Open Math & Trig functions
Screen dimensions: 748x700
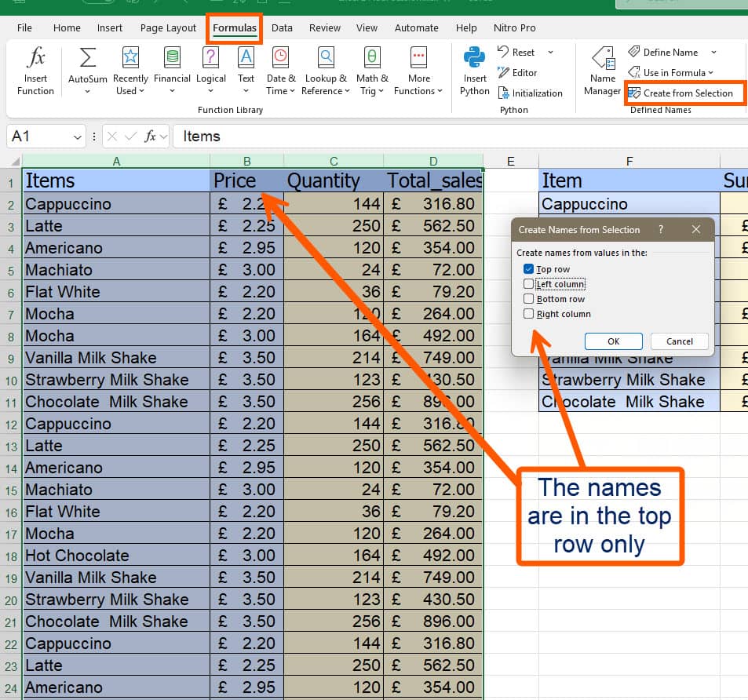tap(372, 71)
